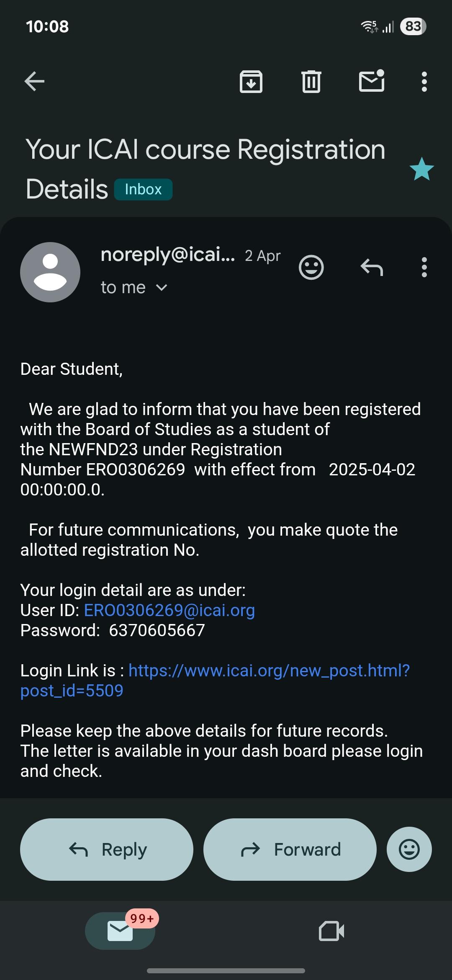
Task: Add emoji reaction in message header
Action: coord(311,267)
